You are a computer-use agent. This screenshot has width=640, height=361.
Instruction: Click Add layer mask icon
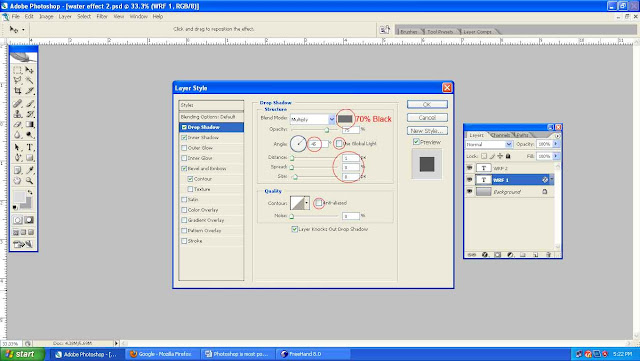point(497,254)
